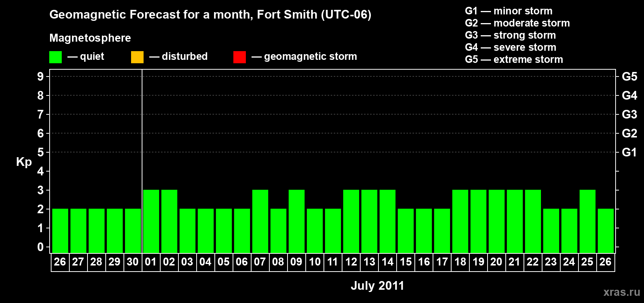Click the Kp value 3 on axis
Screen dimensions: 644x303
click(41, 190)
